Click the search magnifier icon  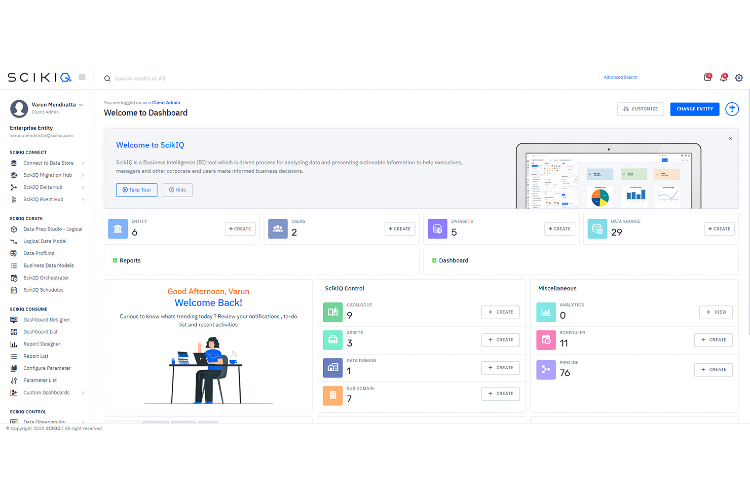107,78
